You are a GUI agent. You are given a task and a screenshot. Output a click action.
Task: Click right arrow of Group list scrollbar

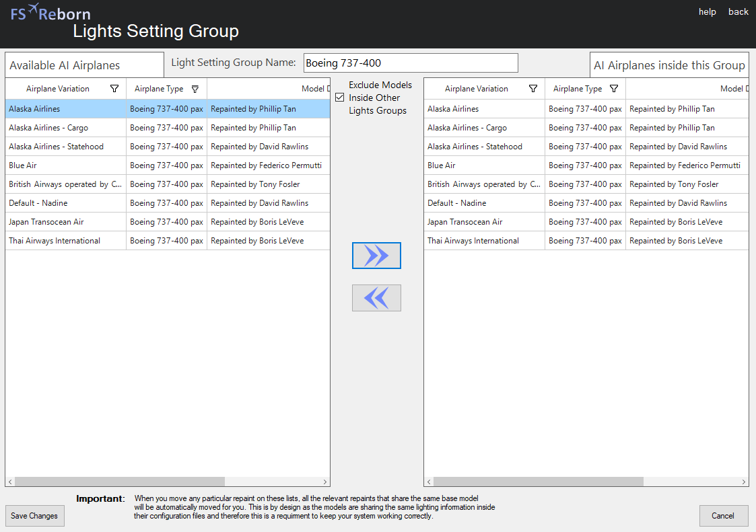click(x=743, y=482)
